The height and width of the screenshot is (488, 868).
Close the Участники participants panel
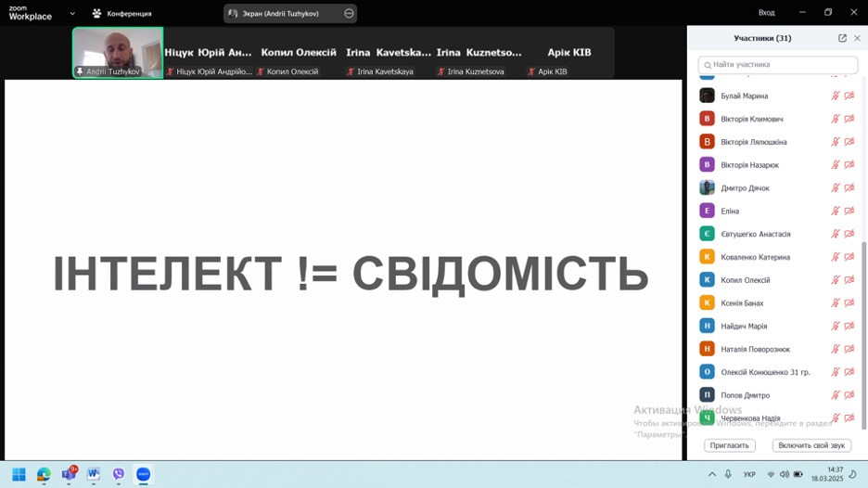(x=857, y=38)
